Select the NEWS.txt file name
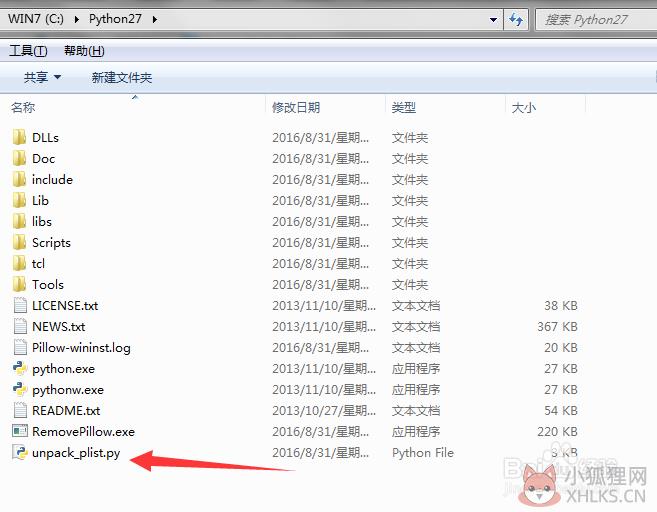The image size is (657, 512). (58, 326)
